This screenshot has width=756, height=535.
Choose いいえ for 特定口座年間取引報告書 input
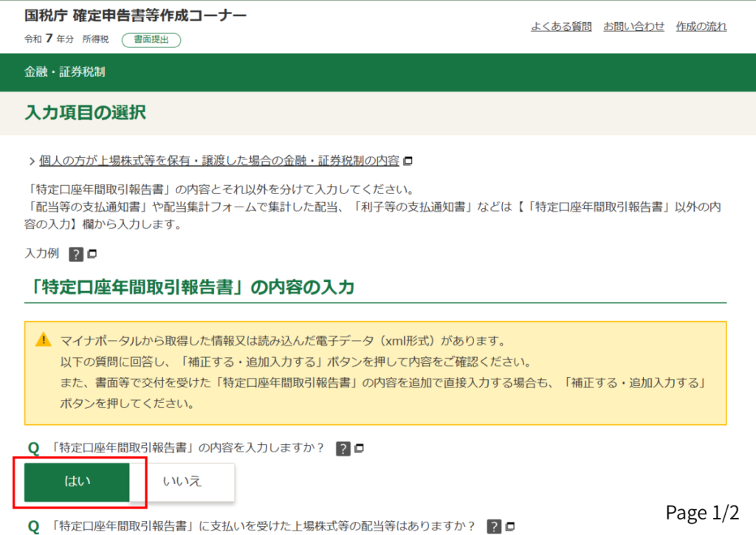click(x=182, y=481)
